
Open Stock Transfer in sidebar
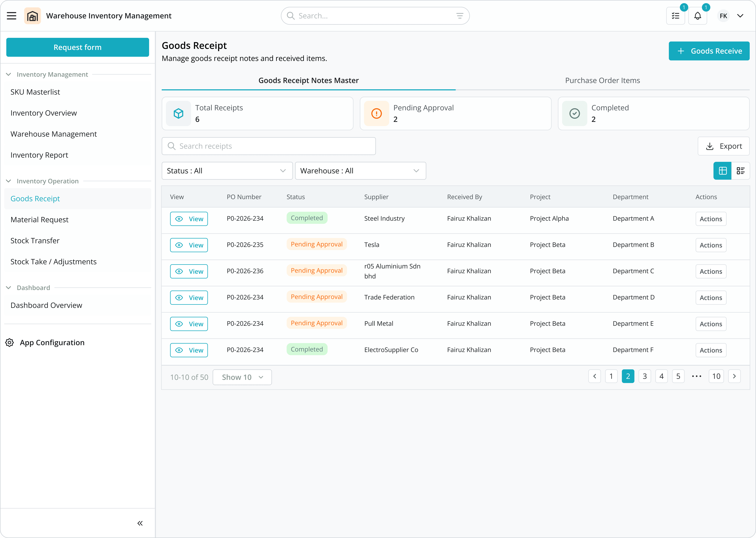tap(35, 240)
